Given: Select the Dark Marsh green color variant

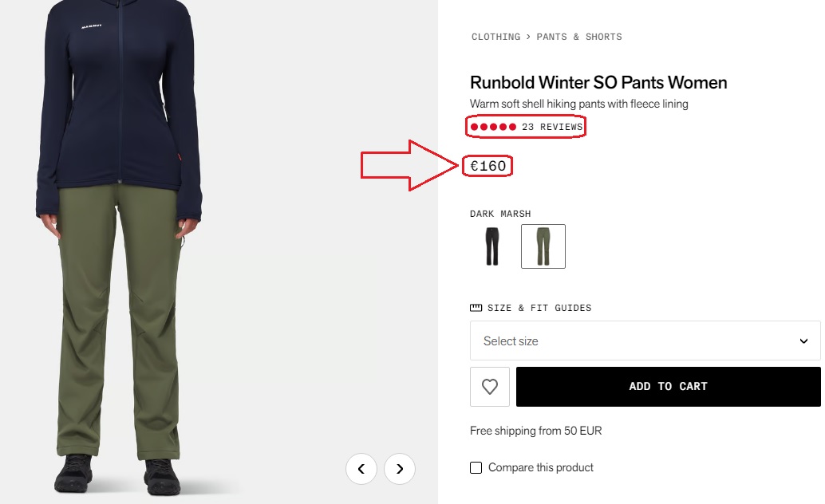Looking at the screenshot, I should click(543, 246).
